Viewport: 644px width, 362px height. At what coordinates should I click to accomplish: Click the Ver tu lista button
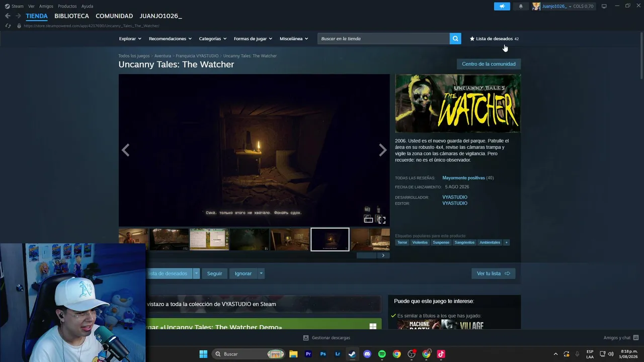[493, 274]
